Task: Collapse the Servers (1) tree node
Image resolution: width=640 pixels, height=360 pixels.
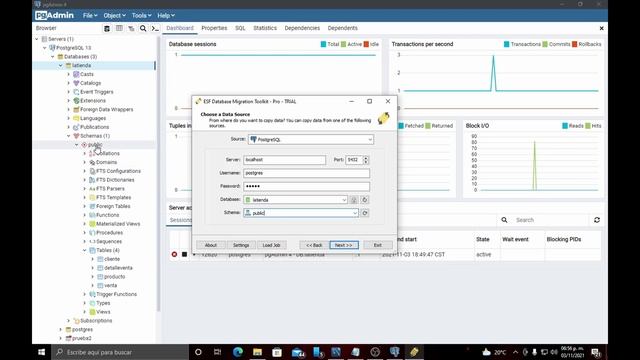Action: tap(37, 39)
